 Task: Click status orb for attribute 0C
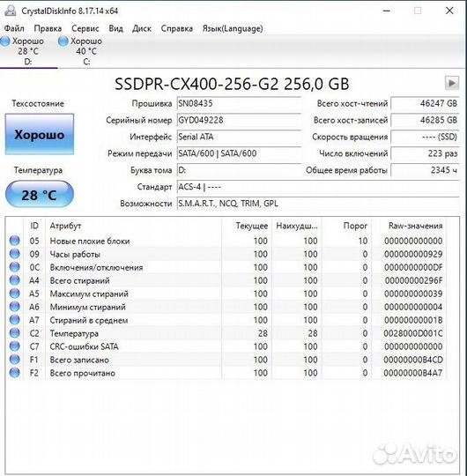click(x=15, y=267)
